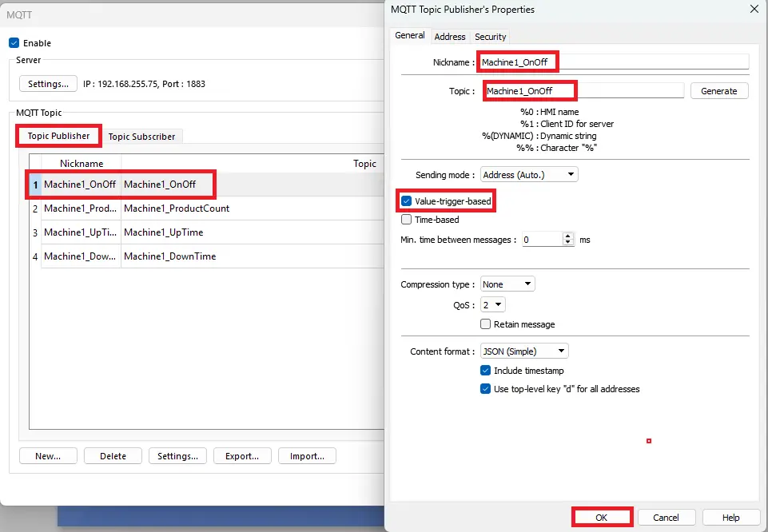Close the MQTT Topic Publisher's Properties dialog

(x=754, y=10)
